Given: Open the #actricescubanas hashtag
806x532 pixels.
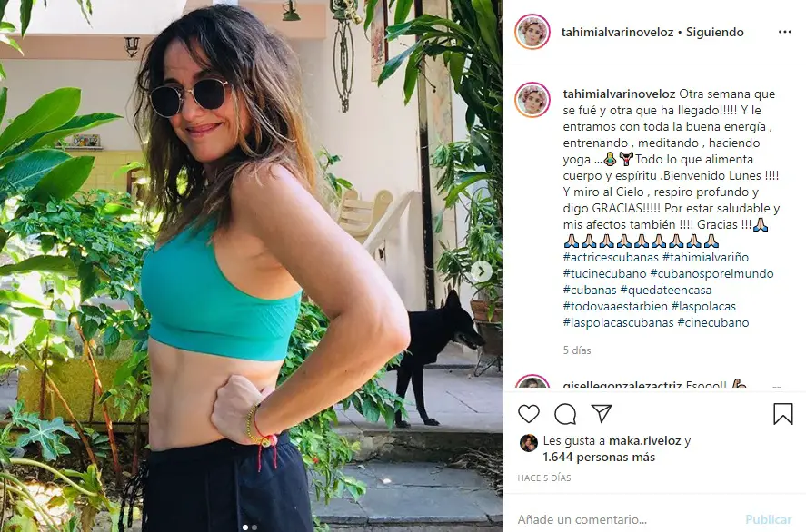Looking at the screenshot, I should pyautogui.click(x=611, y=257).
